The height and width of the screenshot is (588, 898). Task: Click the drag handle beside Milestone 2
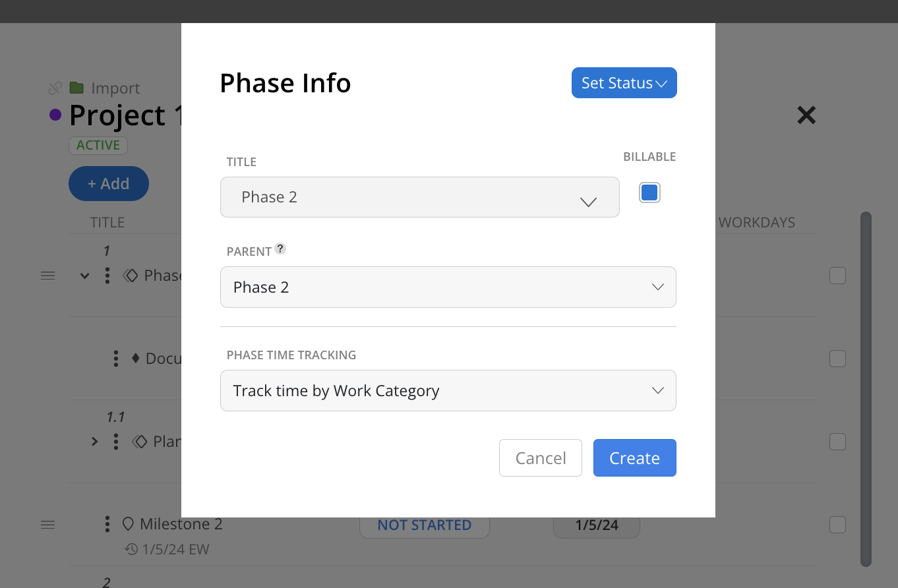pyautogui.click(x=47, y=524)
